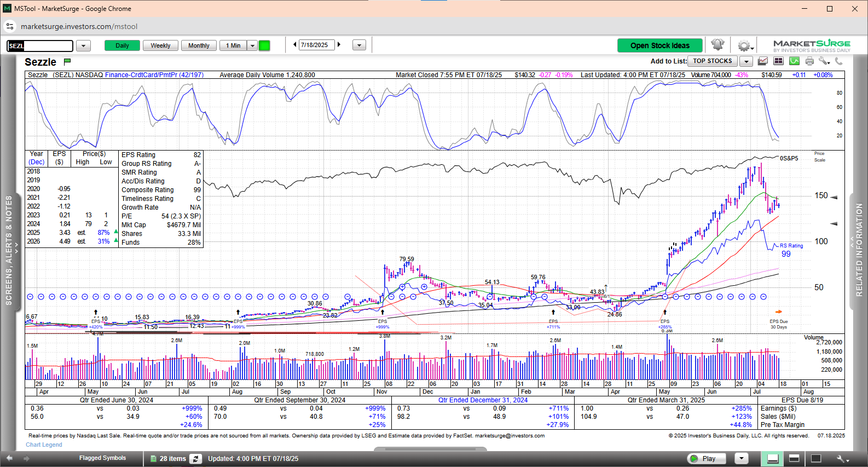This screenshot has height=467, width=868.
Task: Open the alerts bell icon
Action: pos(717,45)
